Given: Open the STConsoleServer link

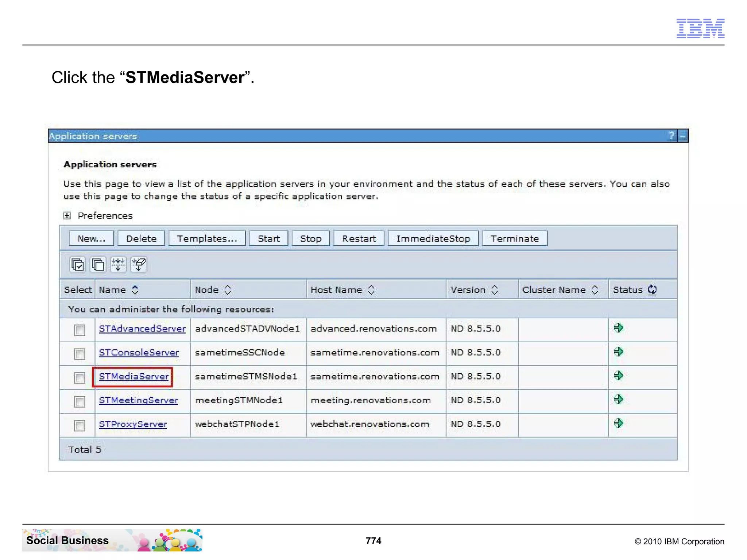Looking at the screenshot, I should pos(139,353).
